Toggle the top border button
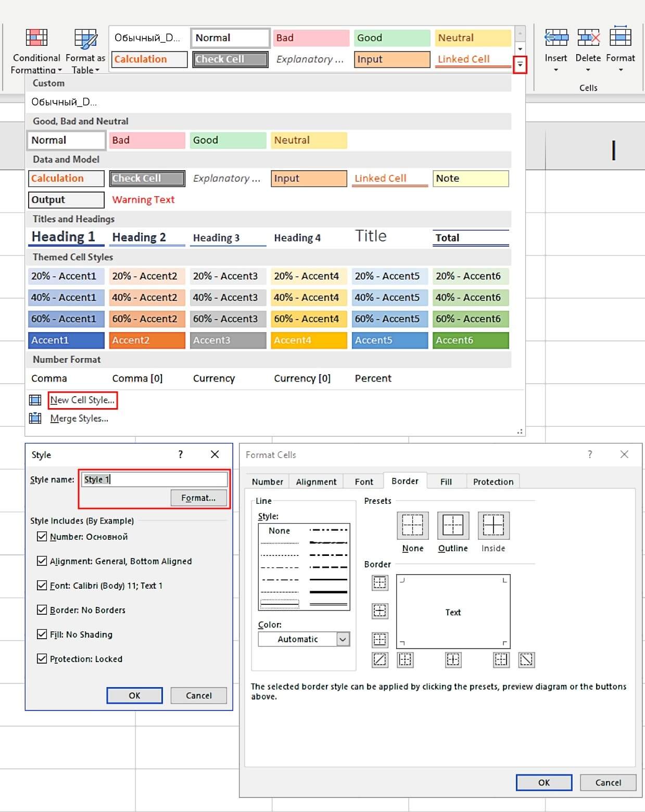645x812 pixels. (x=380, y=582)
